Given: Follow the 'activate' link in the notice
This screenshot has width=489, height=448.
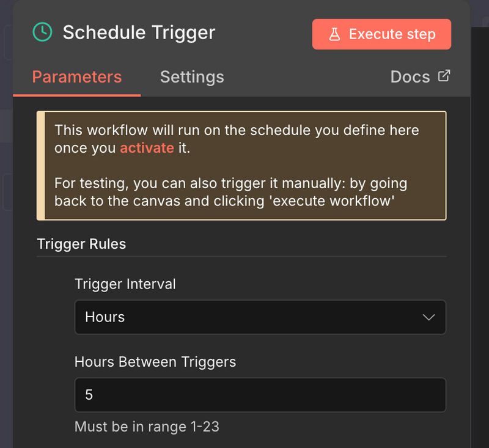Looking at the screenshot, I should 147,148.
